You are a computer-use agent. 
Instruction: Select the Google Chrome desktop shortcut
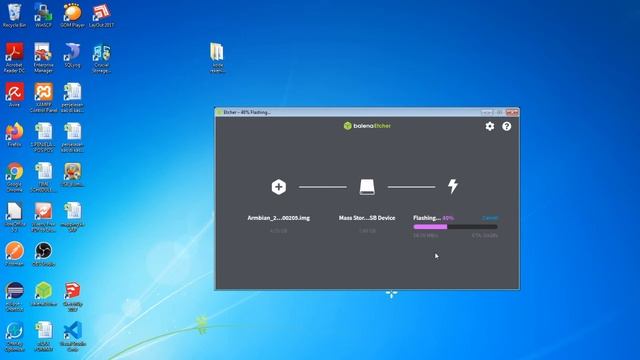pyautogui.click(x=14, y=177)
